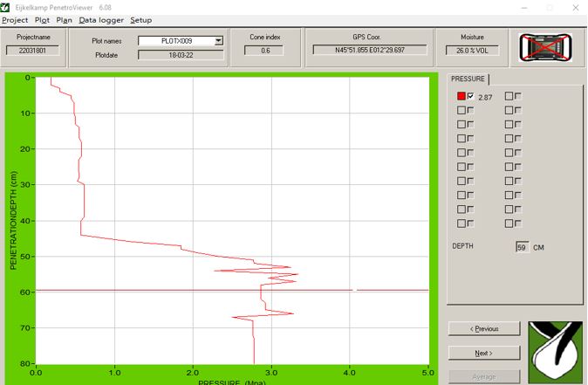Click the empty color swatch in second pressure row
The image size is (588, 385).
click(x=462, y=111)
